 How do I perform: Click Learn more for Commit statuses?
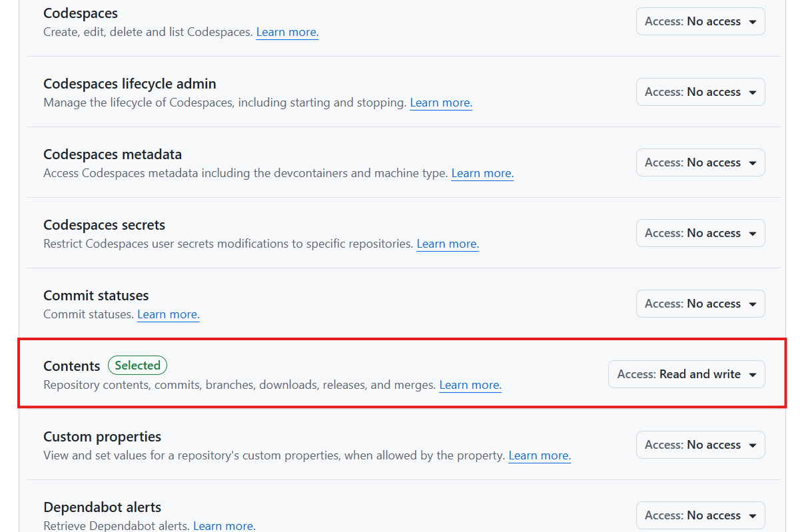coord(169,314)
